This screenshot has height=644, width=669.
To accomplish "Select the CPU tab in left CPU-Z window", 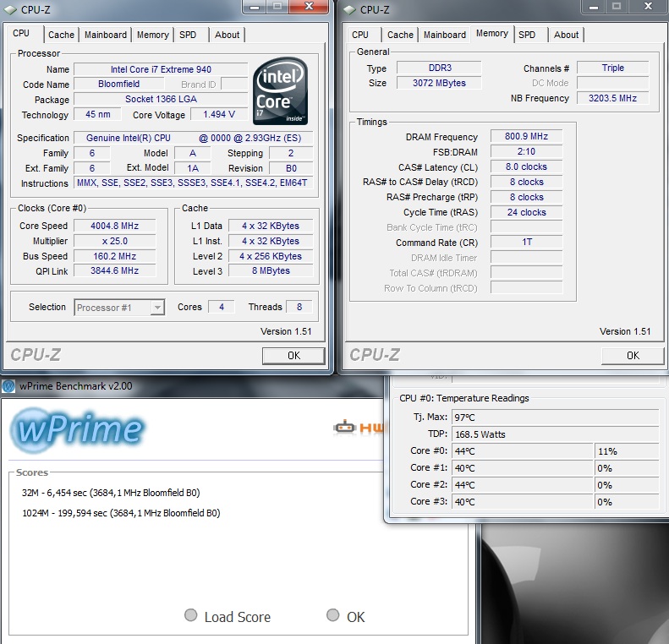I will [x=21, y=34].
